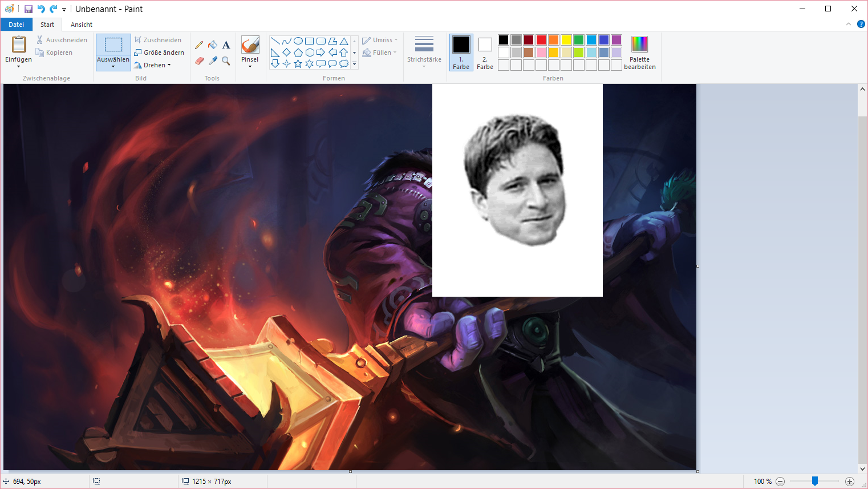Activate 2. Farbe background color

pyautogui.click(x=485, y=52)
